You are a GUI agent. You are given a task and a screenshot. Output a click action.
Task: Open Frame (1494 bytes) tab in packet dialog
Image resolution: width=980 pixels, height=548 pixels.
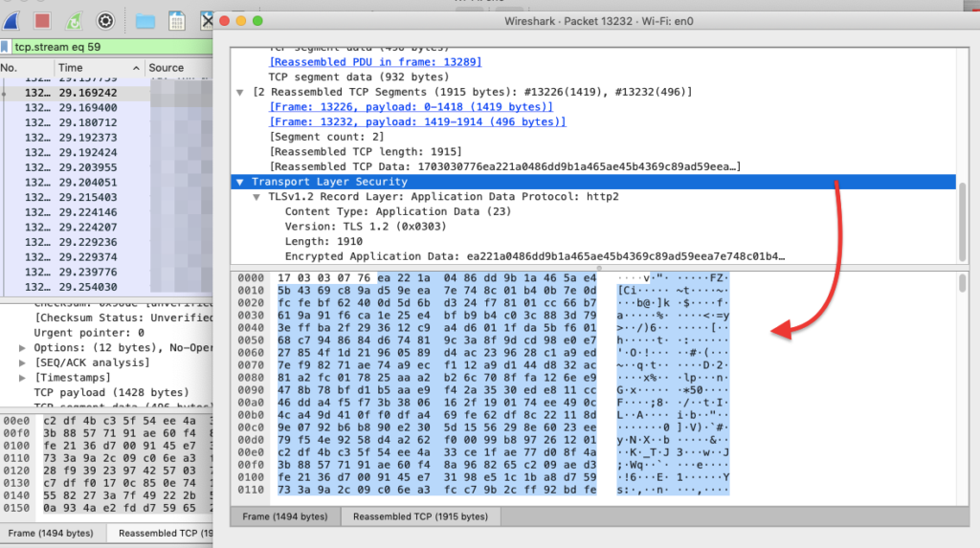point(285,516)
